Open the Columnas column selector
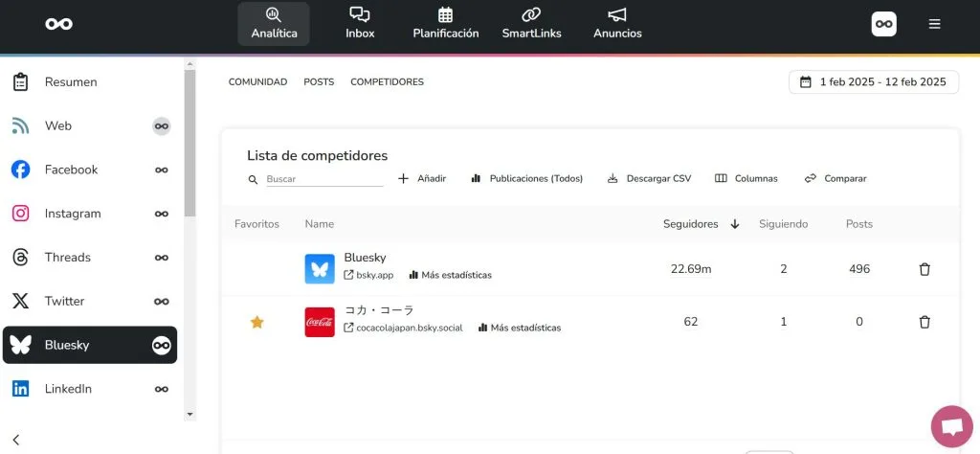 746,179
